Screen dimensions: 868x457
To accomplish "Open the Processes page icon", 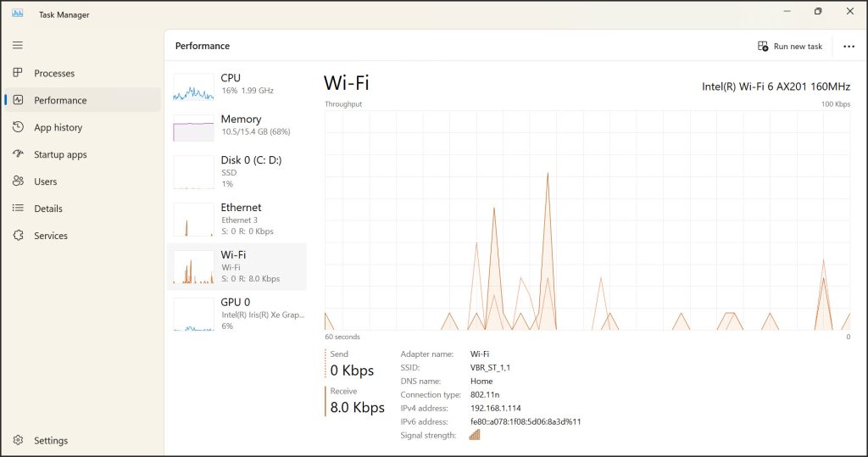I will (18, 74).
